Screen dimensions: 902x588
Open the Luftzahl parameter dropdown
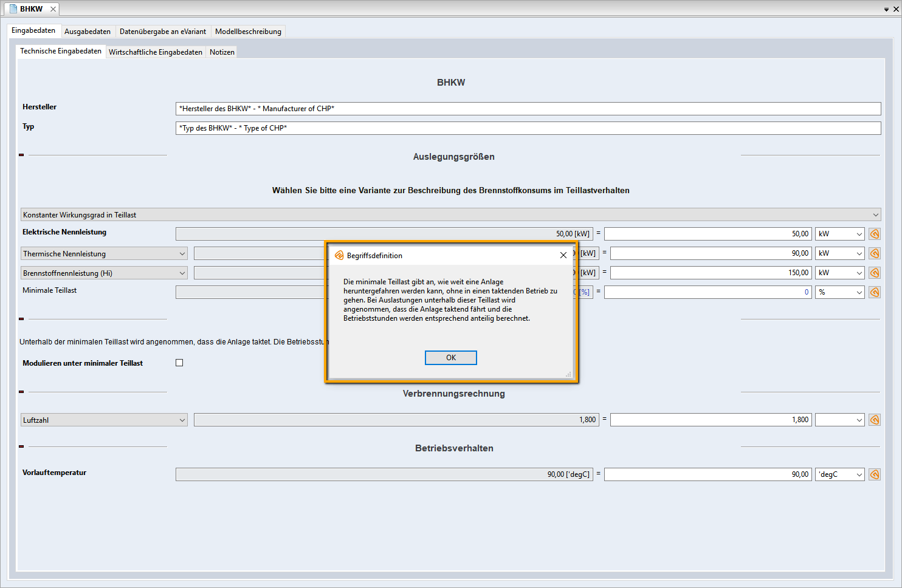coord(104,420)
